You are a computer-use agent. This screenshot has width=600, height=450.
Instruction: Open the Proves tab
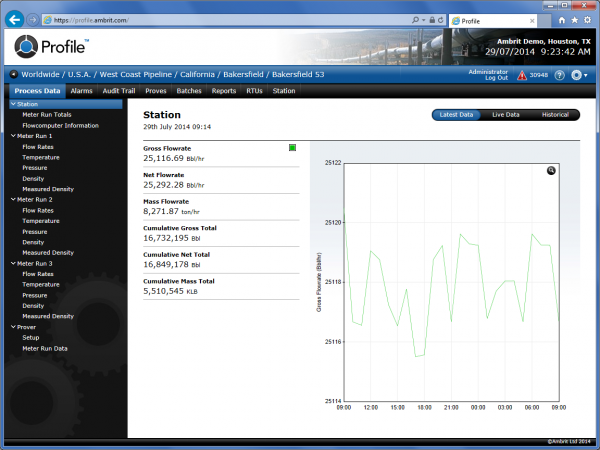tap(156, 91)
